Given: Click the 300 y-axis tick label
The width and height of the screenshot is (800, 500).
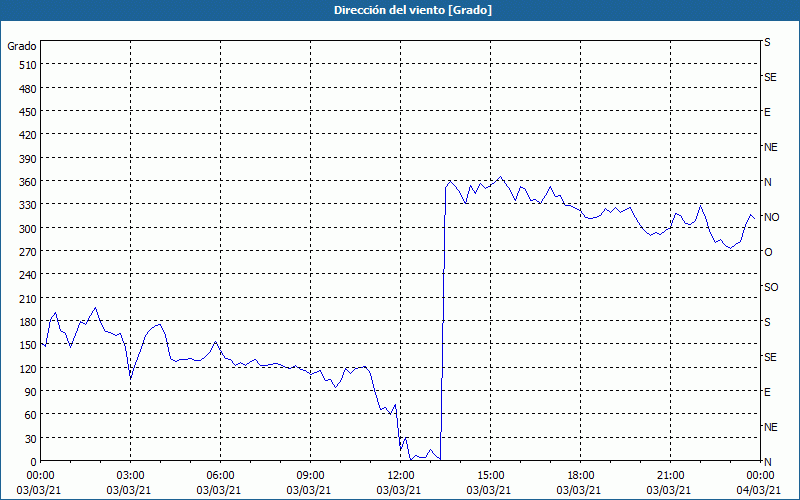Looking at the screenshot, I should (28, 229).
